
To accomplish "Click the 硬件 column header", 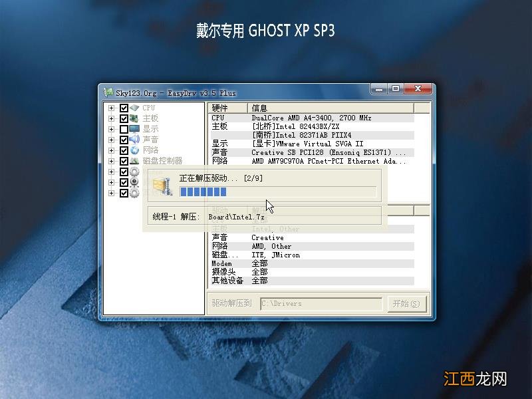I will click(x=225, y=107).
